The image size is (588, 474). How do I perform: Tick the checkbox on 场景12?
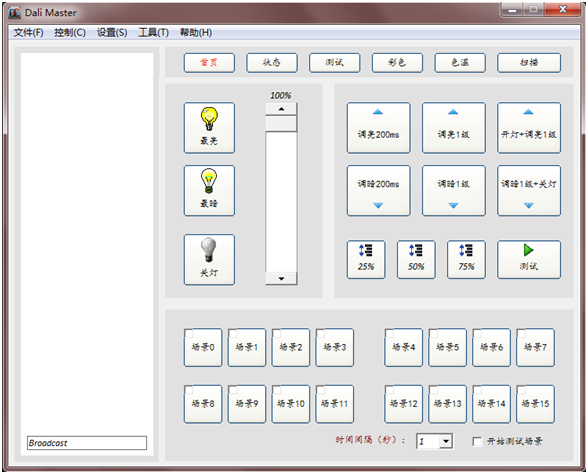pyautogui.click(x=389, y=390)
